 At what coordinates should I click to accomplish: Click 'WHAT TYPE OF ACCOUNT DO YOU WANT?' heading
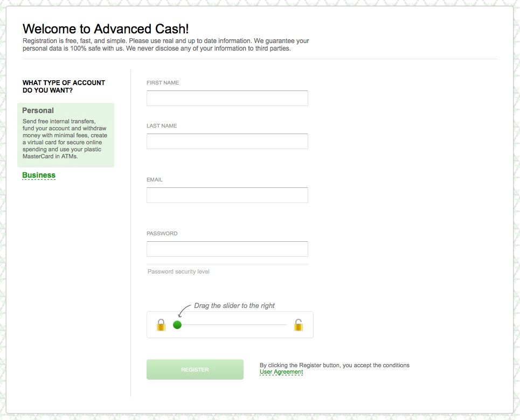click(64, 87)
